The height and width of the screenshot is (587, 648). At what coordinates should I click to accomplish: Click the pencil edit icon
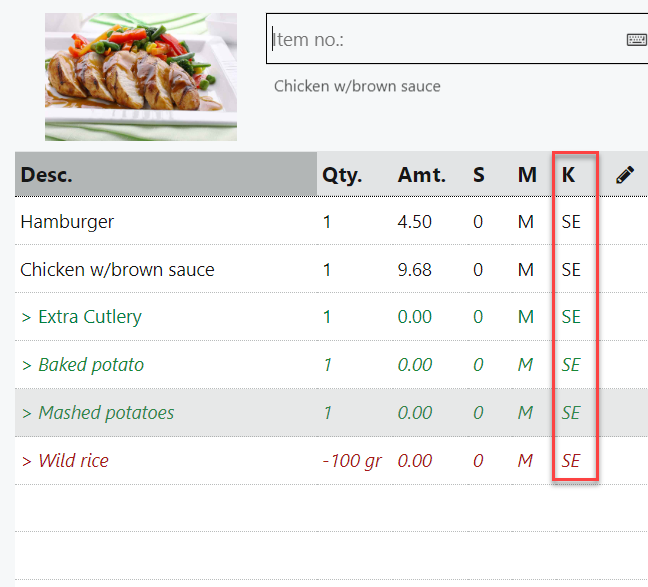[x=625, y=175]
